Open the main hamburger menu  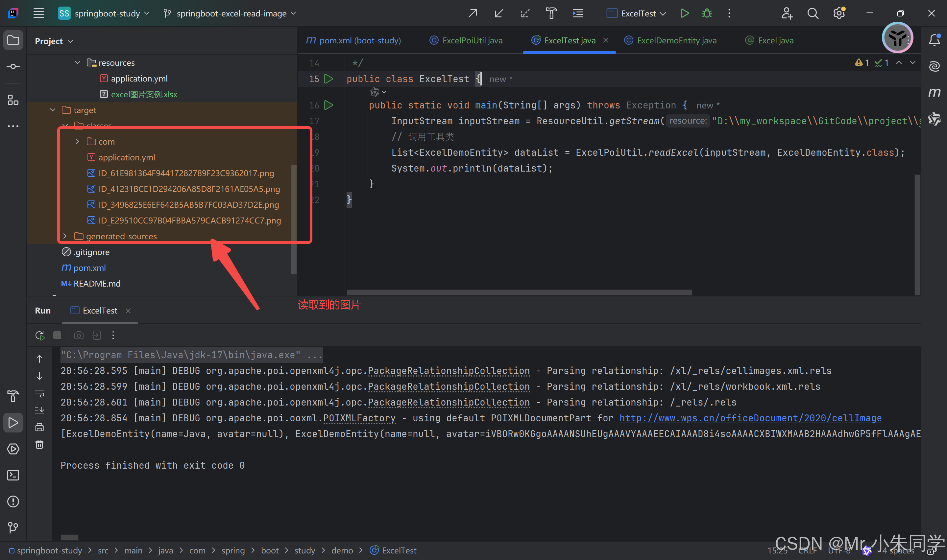(x=38, y=13)
